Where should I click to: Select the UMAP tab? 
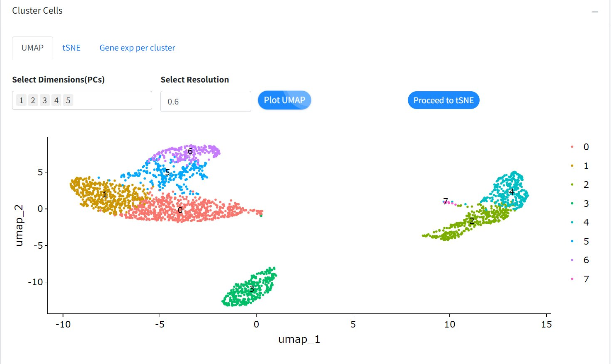click(32, 48)
